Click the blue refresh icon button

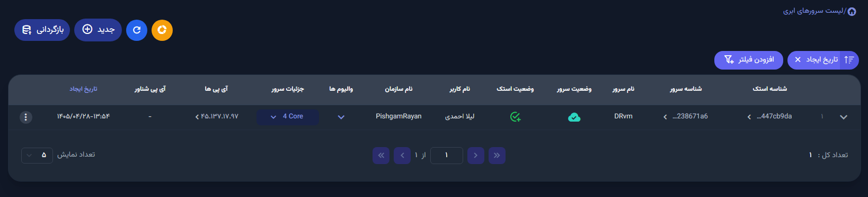click(x=137, y=30)
